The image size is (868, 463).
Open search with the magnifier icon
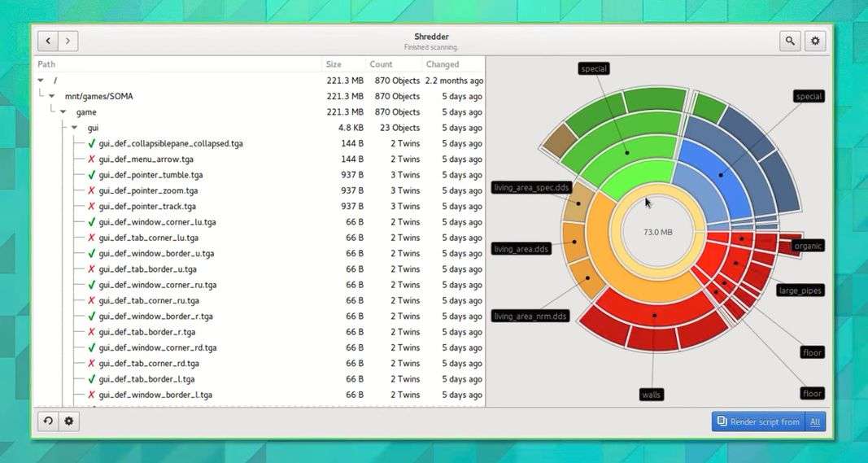[x=790, y=41]
